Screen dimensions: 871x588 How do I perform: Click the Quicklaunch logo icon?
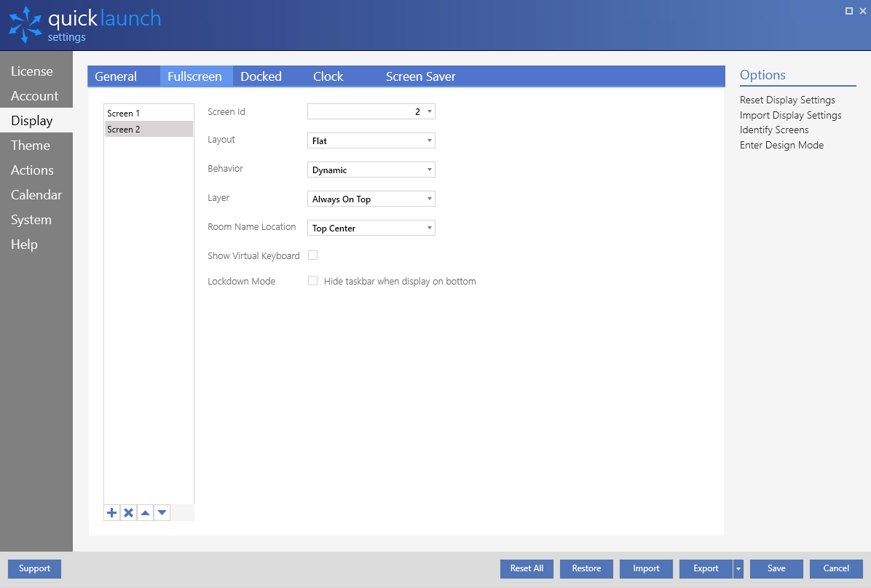click(x=25, y=25)
